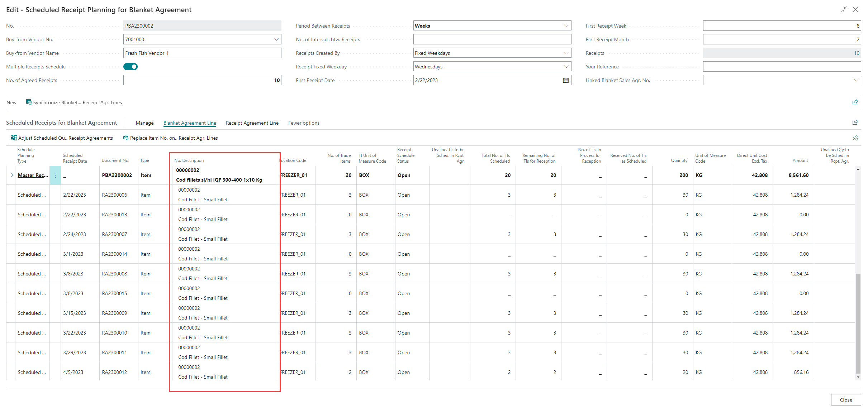
Task: Switch to the Receipt Agreement Line tab
Action: [252, 123]
